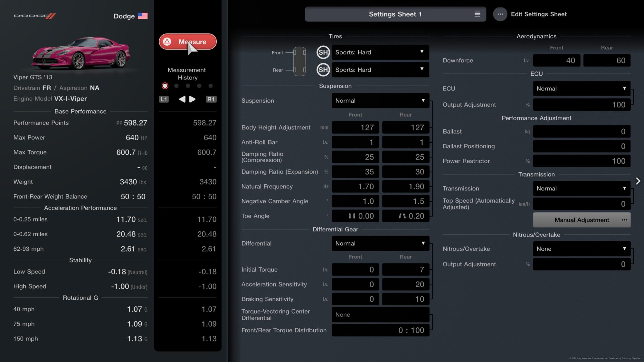This screenshot has height=362, width=644.
Task: Select front Toe Angle 0.00 field
Action: [x=355, y=216]
